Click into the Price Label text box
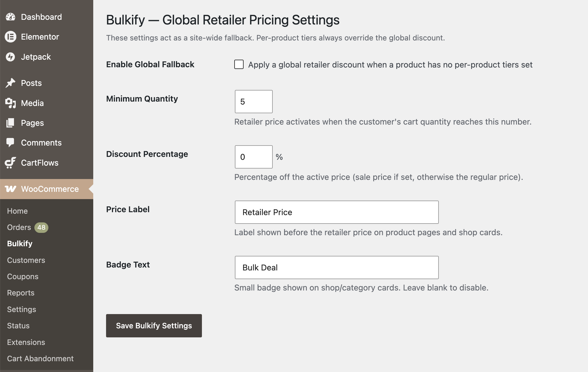 (x=337, y=212)
